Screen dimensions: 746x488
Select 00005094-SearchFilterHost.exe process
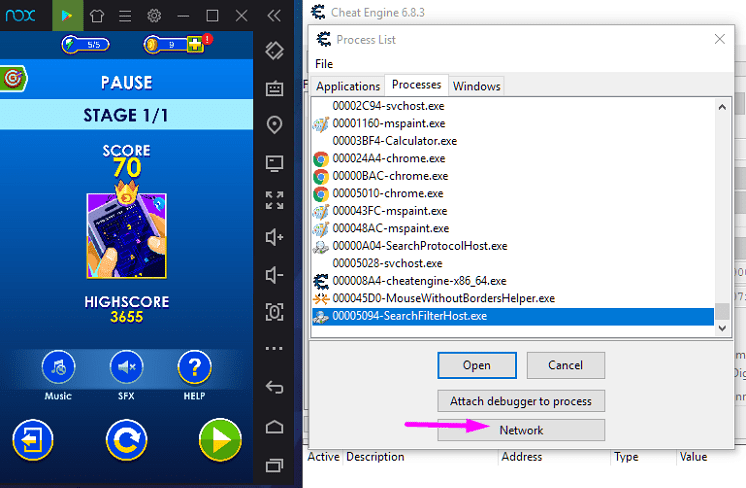tap(513, 316)
